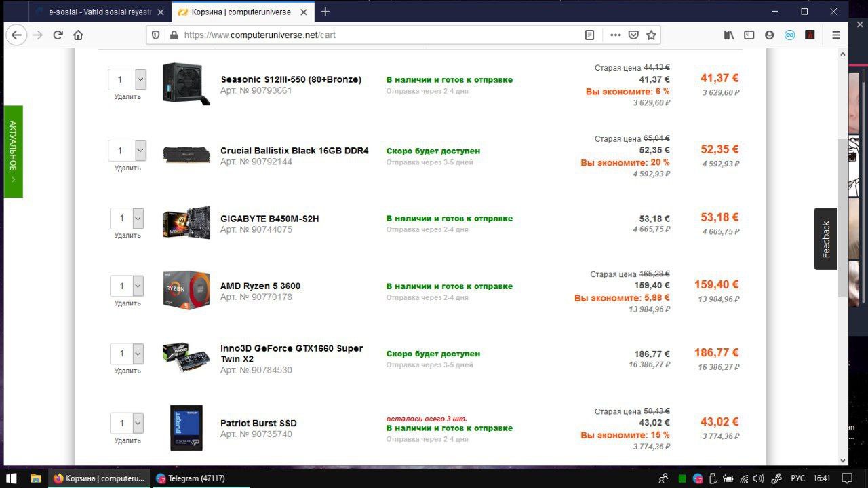Click the red extension icon in toolbar
The height and width of the screenshot is (488, 868).
click(x=810, y=35)
